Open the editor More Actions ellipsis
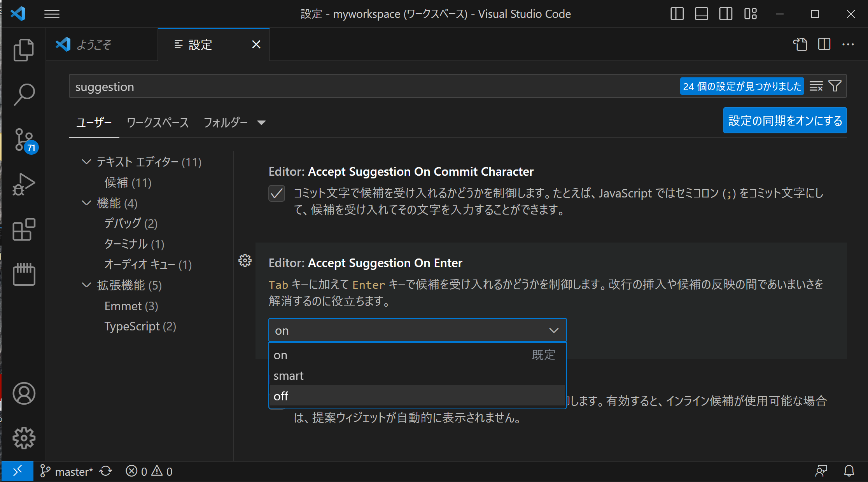 (848, 44)
